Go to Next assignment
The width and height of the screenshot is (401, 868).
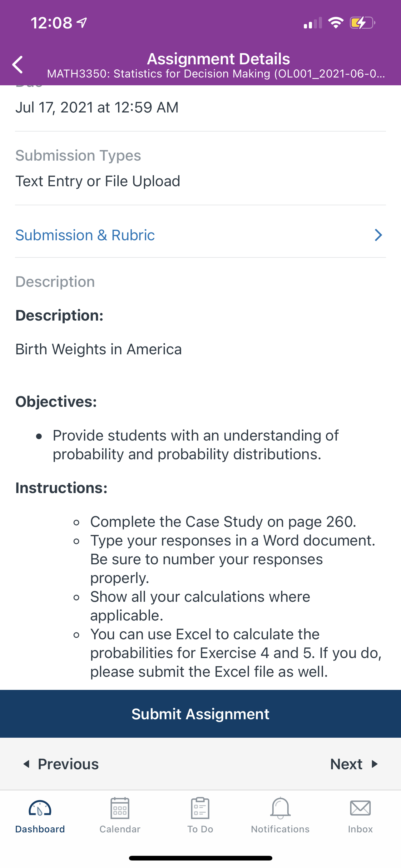(x=354, y=764)
